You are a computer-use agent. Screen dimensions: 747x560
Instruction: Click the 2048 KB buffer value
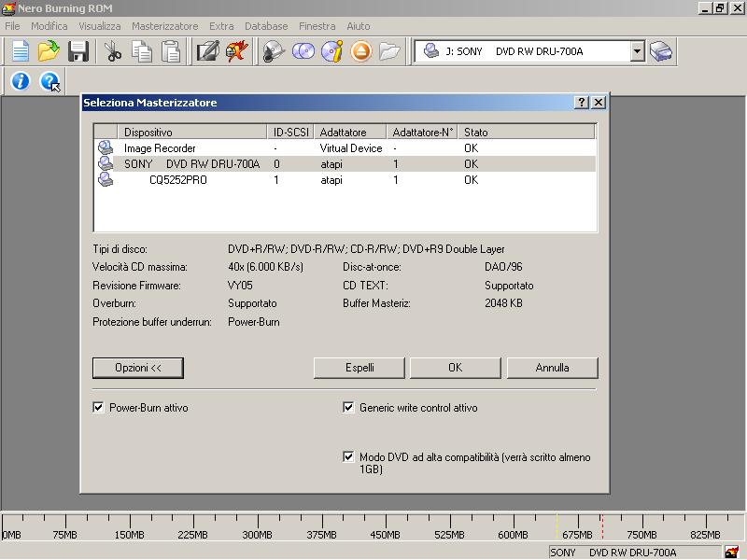(x=503, y=303)
